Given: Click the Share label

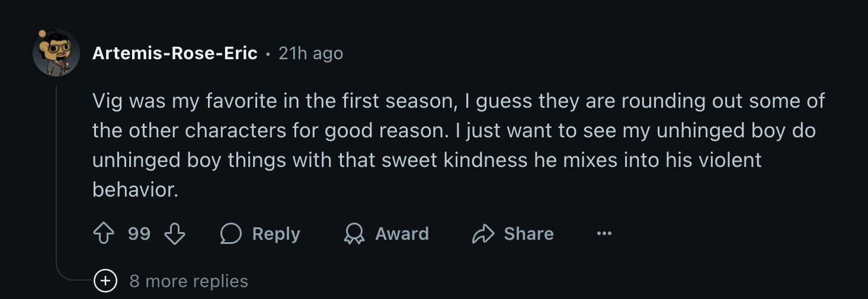Looking at the screenshot, I should (x=529, y=234).
